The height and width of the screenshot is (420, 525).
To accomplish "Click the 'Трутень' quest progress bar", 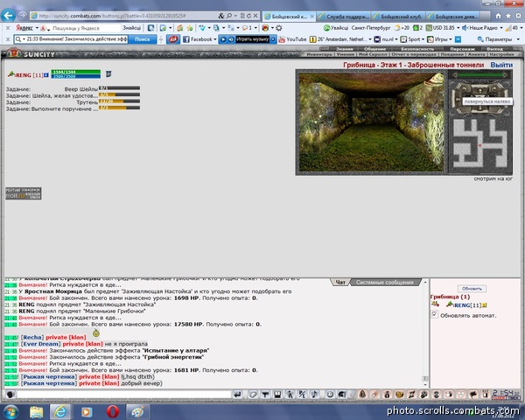I will [x=119, y=101].
